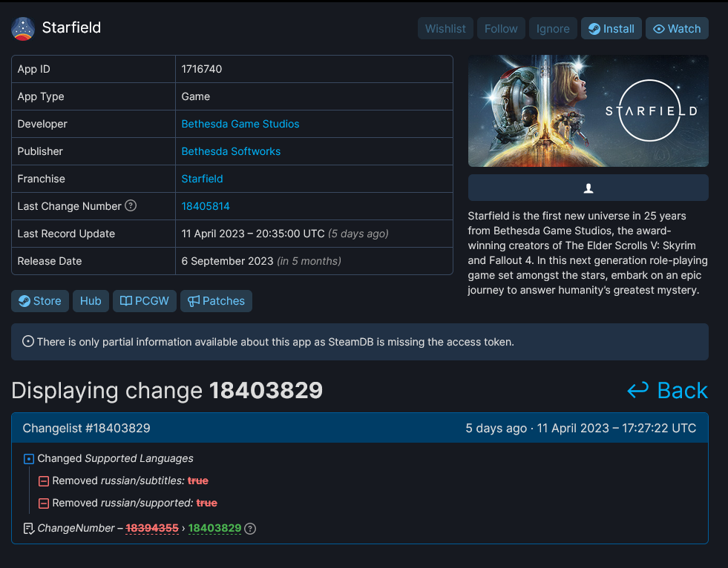Open the community Hub button
The image size is (728, 568).
91,301
